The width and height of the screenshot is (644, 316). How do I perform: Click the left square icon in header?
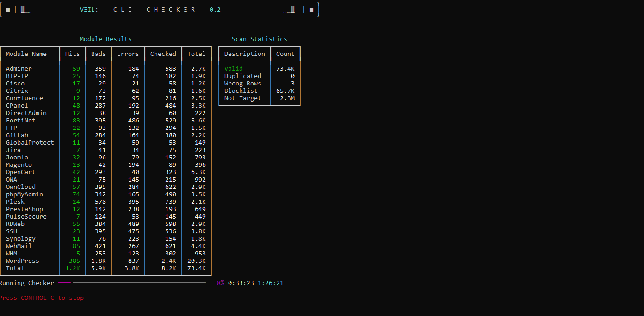[8, 10]
